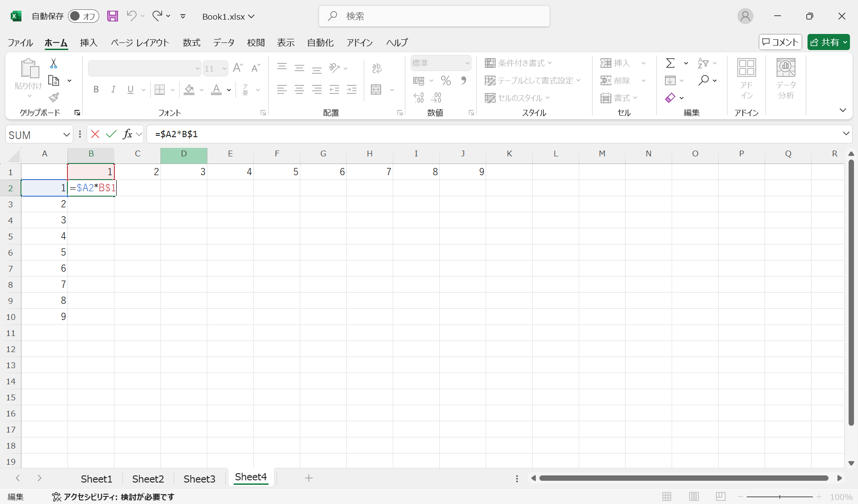Click the AutoSum sigma icon

(670, 63)
